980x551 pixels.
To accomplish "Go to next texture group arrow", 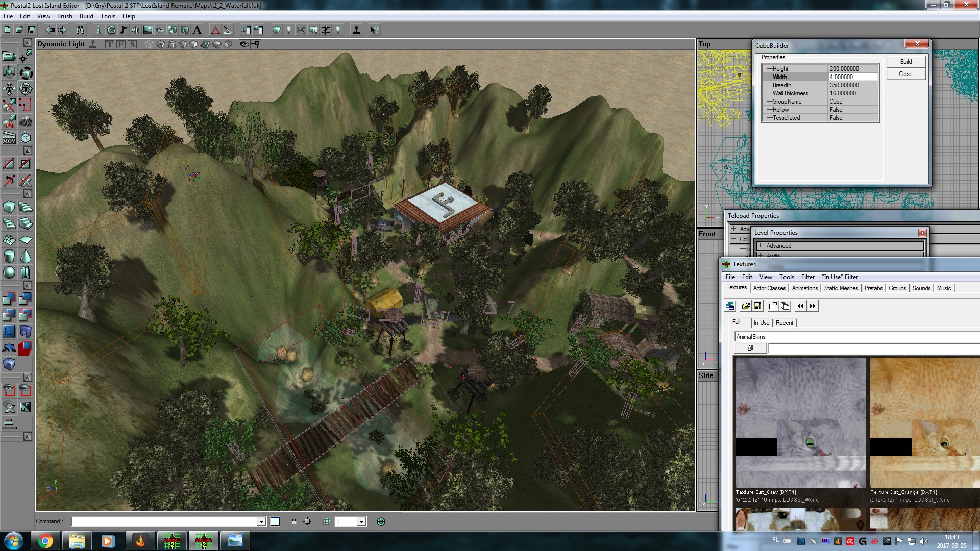I will pos(813,306).
